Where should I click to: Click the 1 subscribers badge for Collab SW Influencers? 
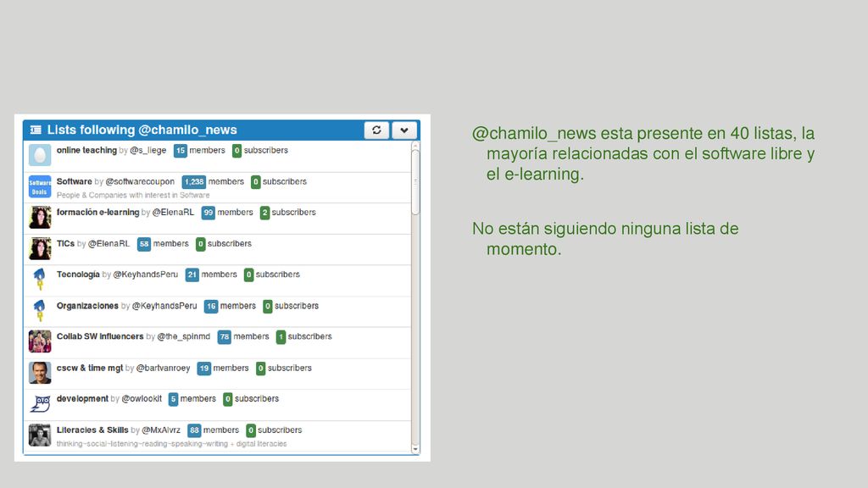click(281, 336)
